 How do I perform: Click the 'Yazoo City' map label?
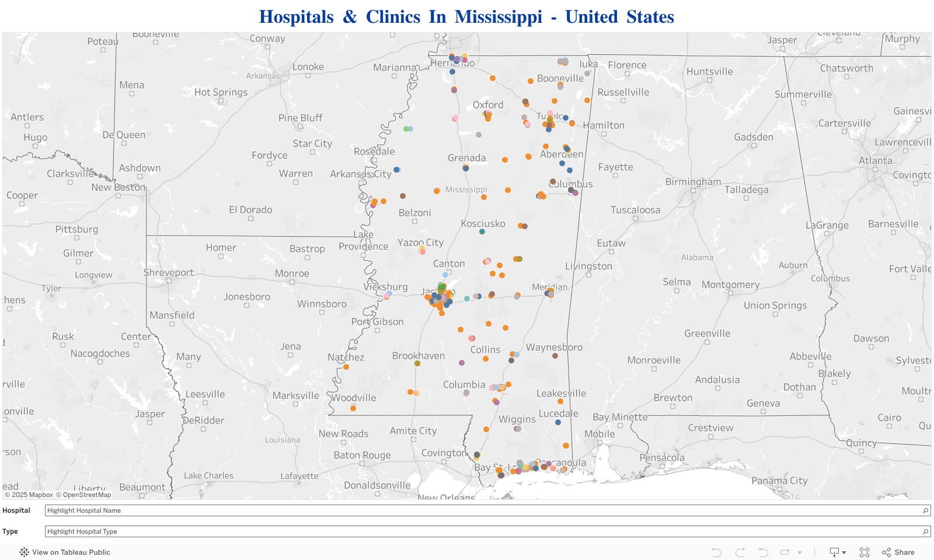pos(420,243)
